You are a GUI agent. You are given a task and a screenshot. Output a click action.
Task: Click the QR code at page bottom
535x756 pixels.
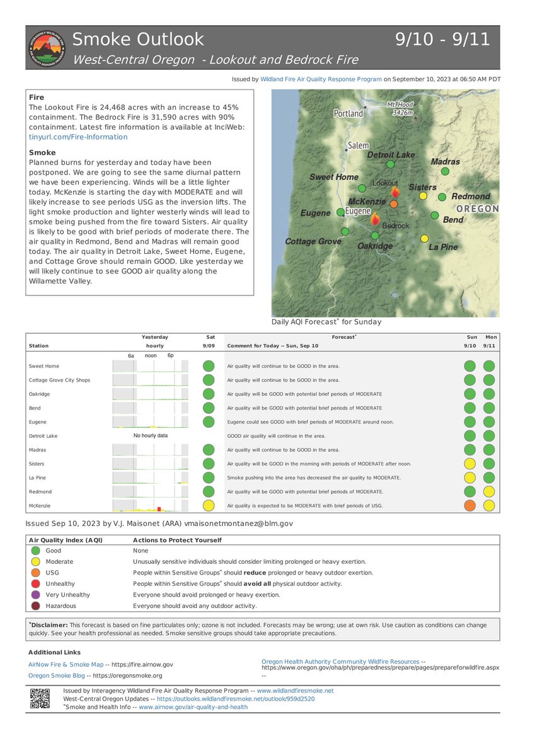(40, 699)
